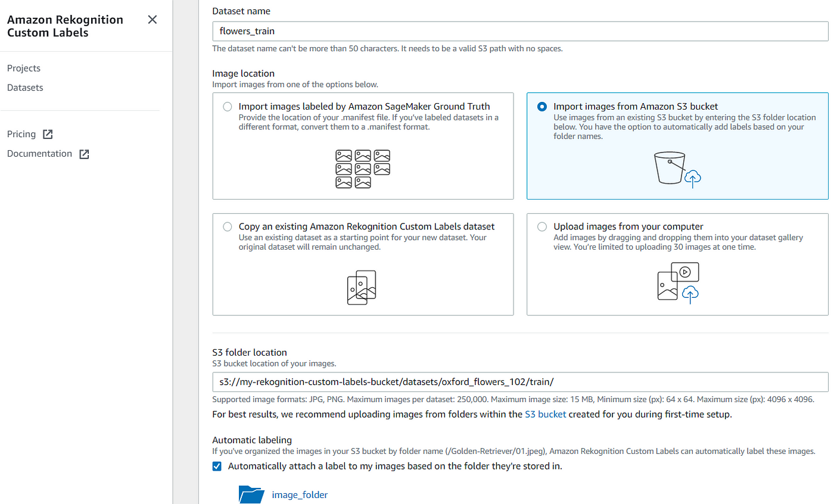Viewport: 834px width, 504px height.
Task: Select Import images labeled by SageMaker Ground Truth
Action: (227, 107)
